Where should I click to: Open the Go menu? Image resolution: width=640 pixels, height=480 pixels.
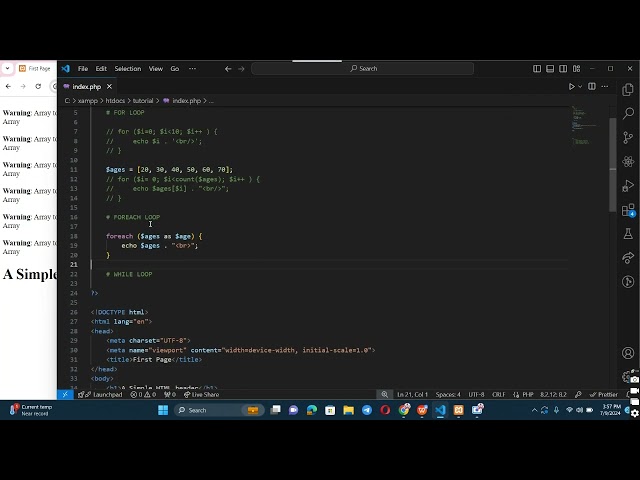175,69
